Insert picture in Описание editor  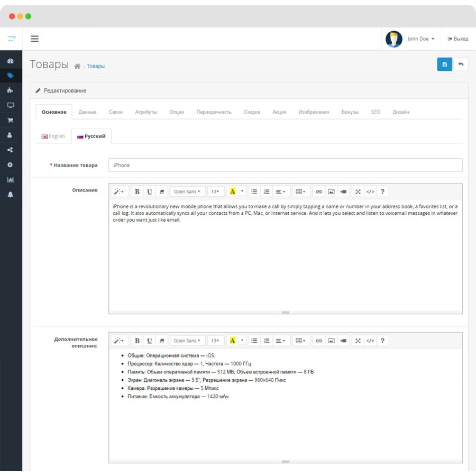coord(331,191)
